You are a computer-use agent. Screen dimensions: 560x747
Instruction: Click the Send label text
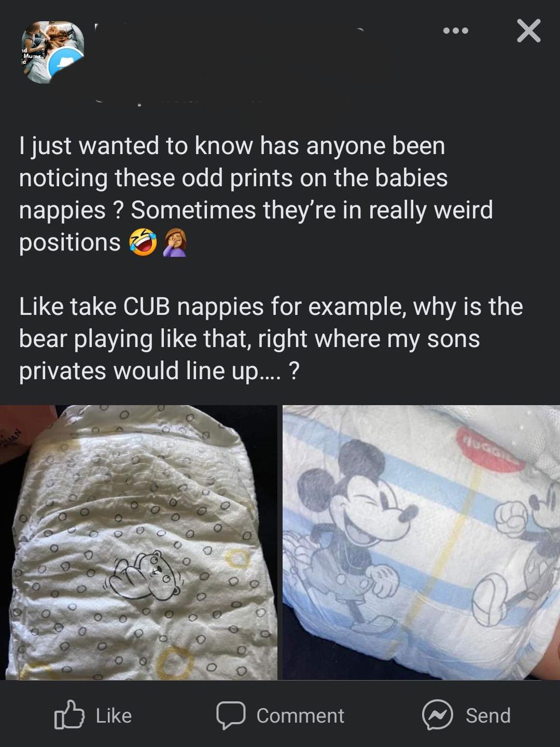point(488,716)
